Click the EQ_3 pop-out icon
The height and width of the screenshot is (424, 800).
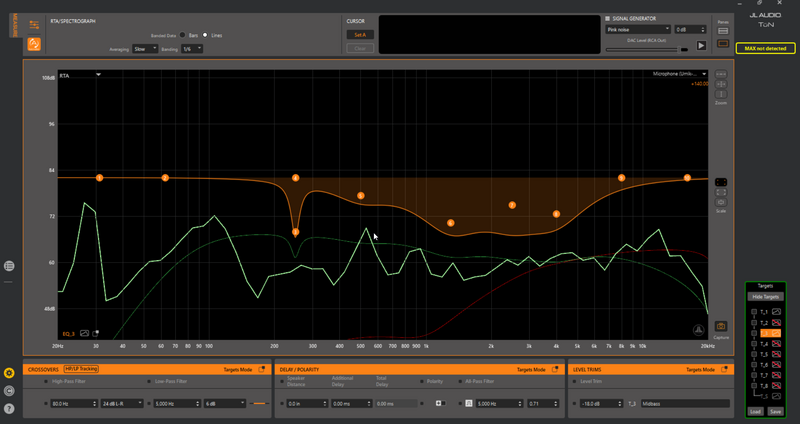pos(95,333)
